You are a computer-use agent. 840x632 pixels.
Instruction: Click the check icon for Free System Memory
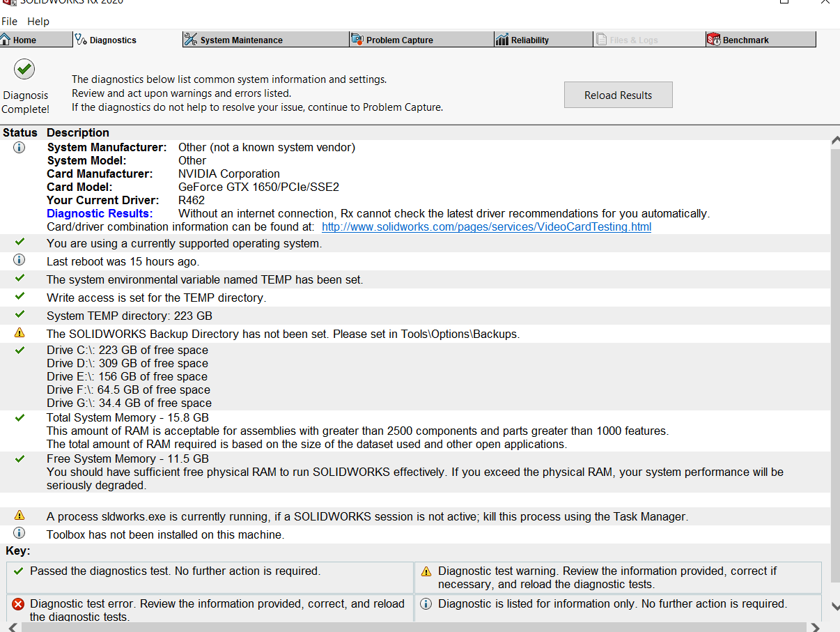point(20,458)
